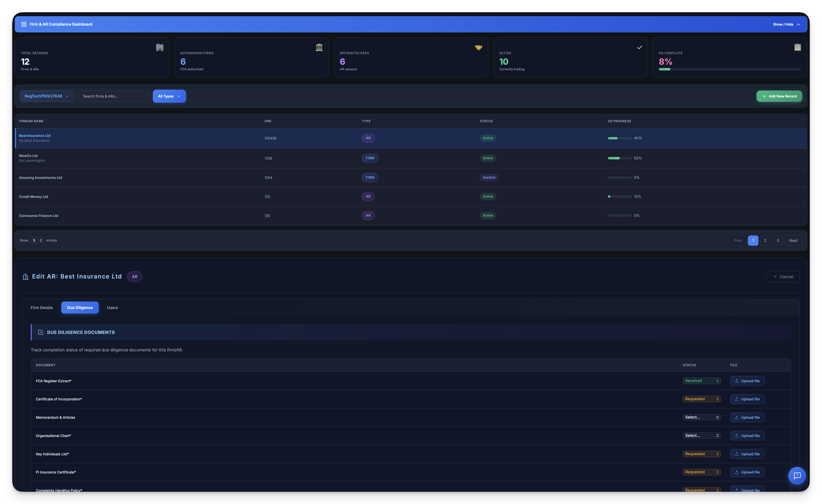Open status dropdown for Memorandum & Articles
Image resolution: width=822 pixels, height=504 pixels.
702,417
